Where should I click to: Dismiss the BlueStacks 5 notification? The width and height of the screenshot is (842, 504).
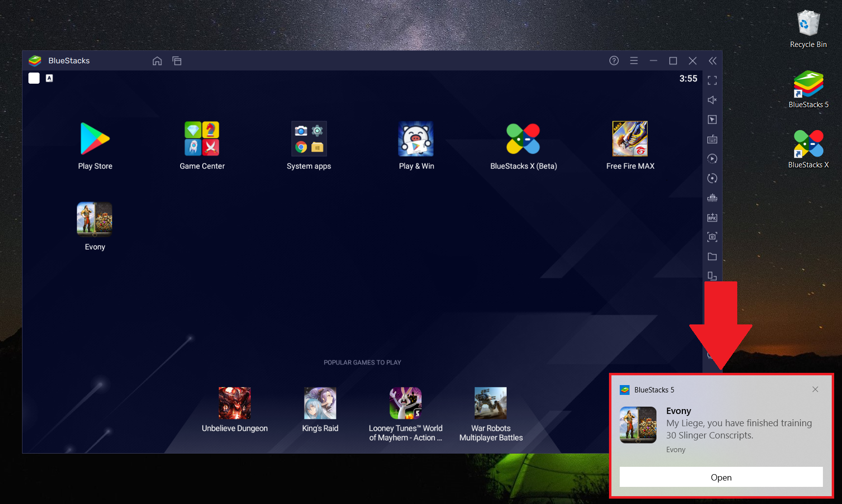(815, 389)
